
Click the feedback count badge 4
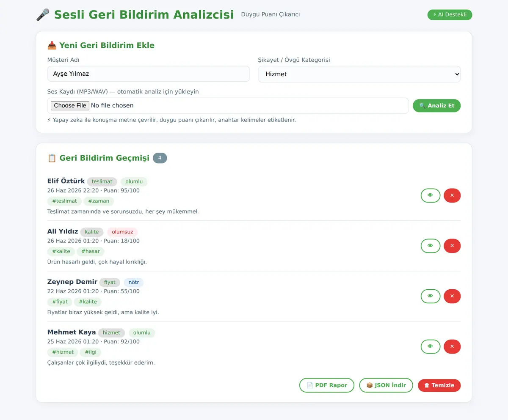click(x=160, y=158)
